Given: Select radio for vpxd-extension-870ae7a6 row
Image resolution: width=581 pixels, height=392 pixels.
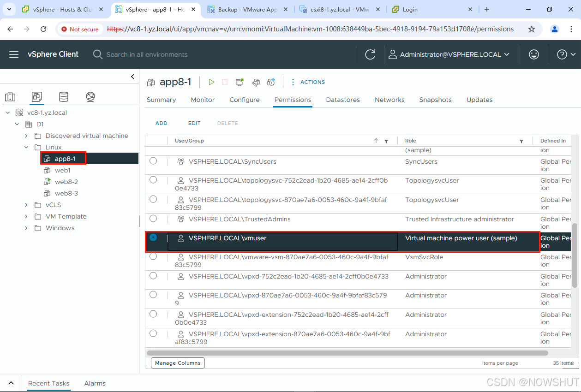Looking at the screenshot, I should point(153,333).
